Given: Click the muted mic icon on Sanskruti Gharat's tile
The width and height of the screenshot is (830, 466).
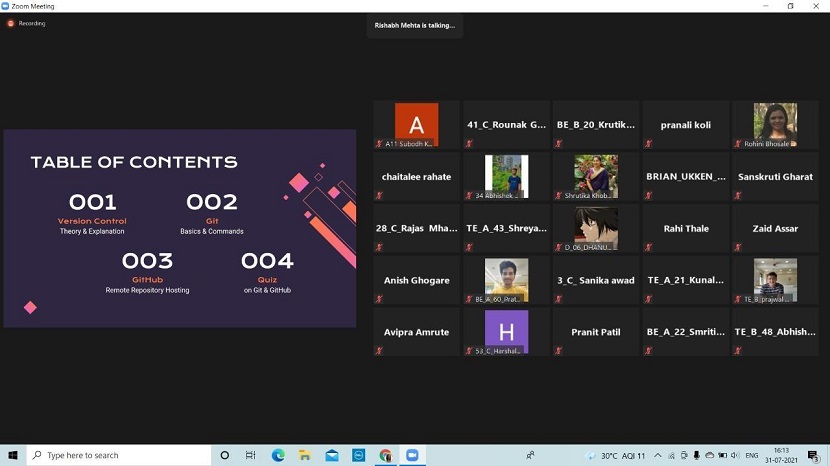Looking at the screenshot, I should pos(738,195).
